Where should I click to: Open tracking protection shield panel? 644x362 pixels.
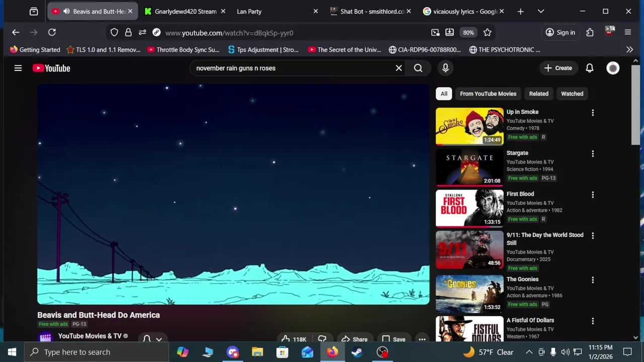tap(114, 32)
